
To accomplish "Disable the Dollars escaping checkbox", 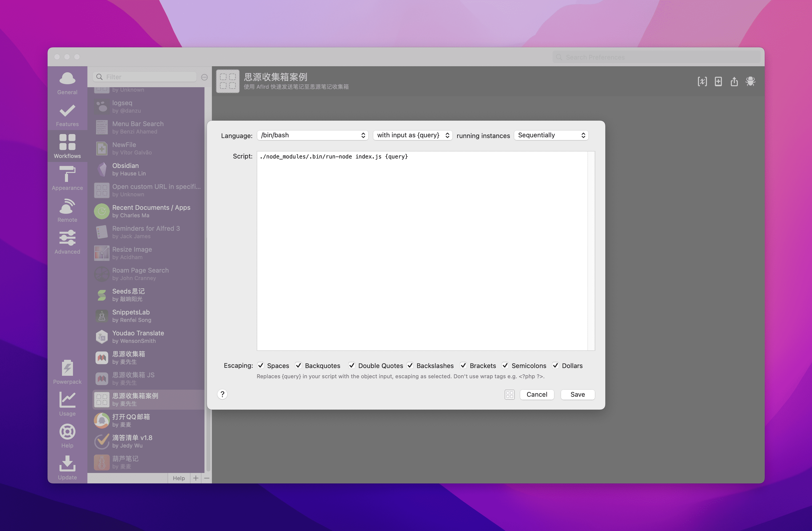I will point(556,365).
